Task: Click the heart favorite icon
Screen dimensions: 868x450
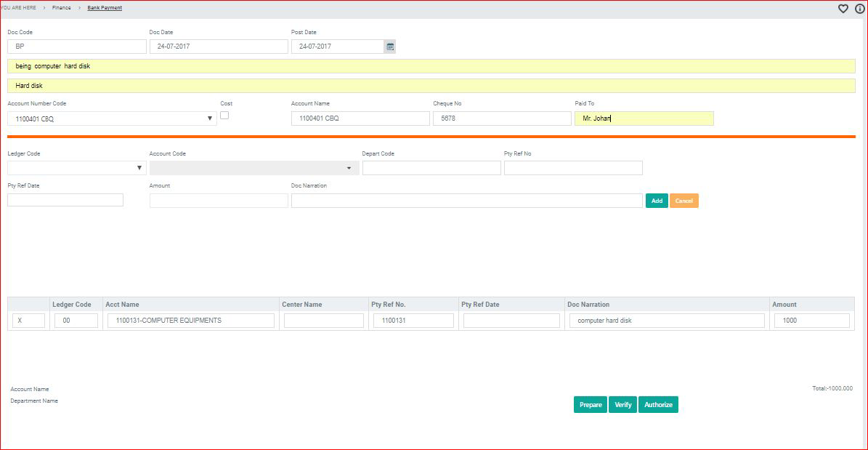Action: (x=843, y=9)
